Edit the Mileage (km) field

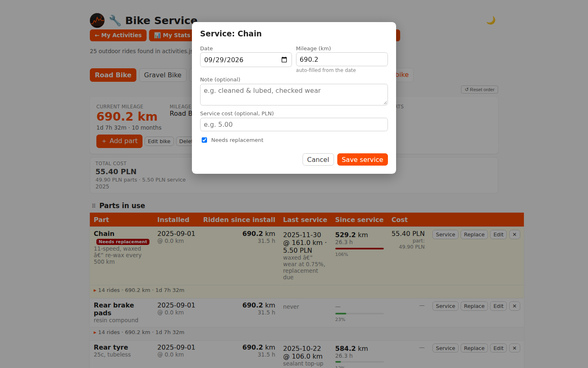342,59
